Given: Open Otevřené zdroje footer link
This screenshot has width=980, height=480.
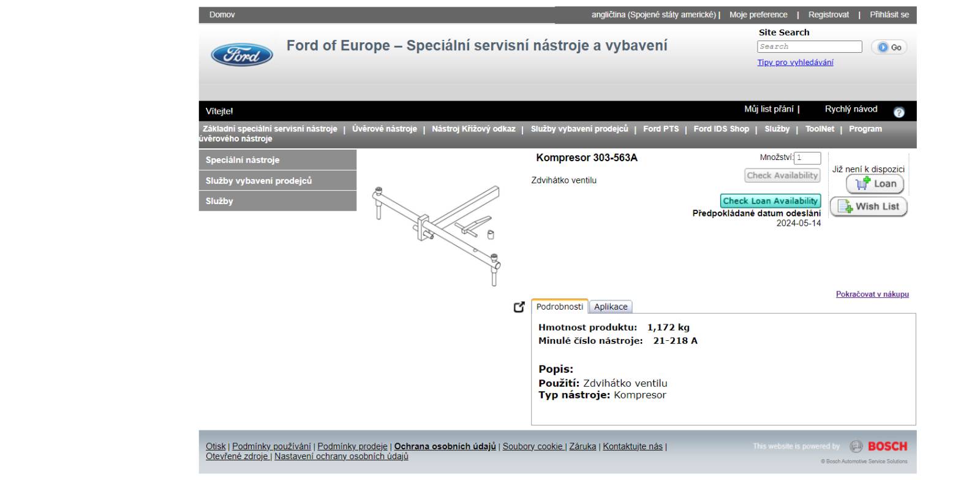Looking at the screenshot, I should 237,456.
